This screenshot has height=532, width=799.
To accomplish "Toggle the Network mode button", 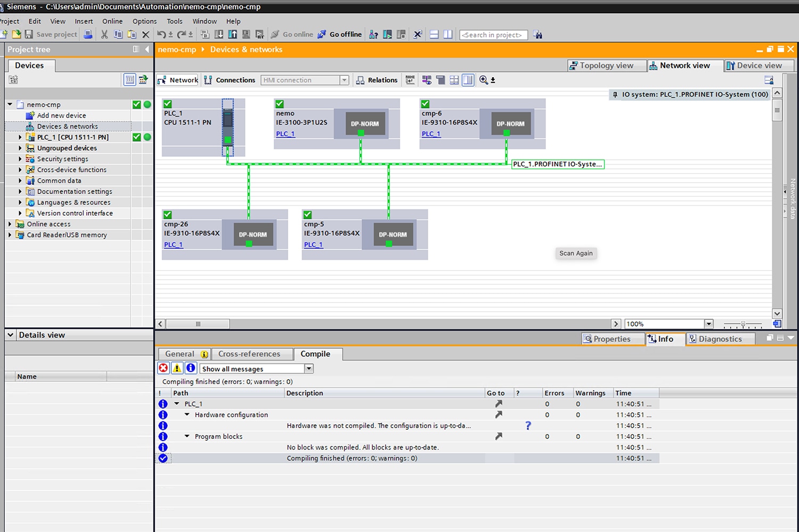I will (x=177, y=80).
